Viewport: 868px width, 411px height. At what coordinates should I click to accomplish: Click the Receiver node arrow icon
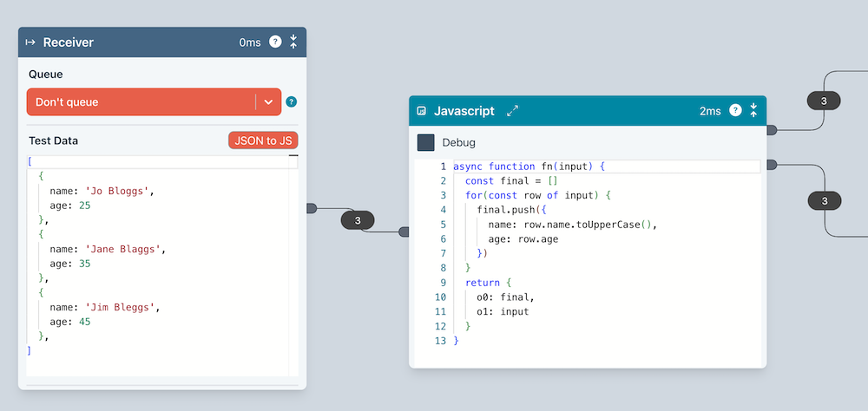point(30,42)
